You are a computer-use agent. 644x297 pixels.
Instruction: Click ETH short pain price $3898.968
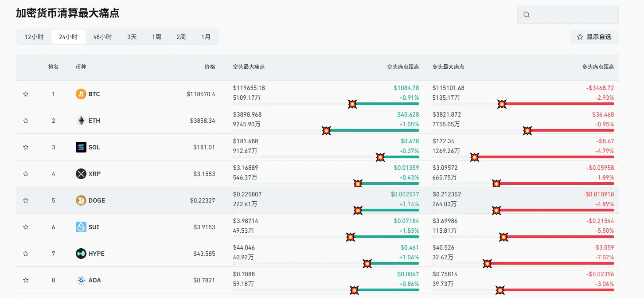tap(247, 114)
